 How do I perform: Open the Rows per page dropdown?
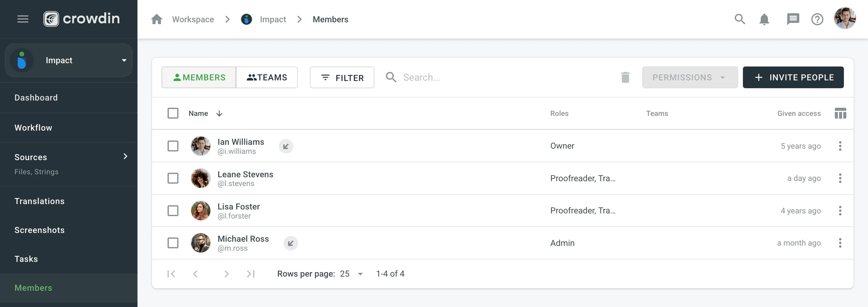click(x=351, y=274)
